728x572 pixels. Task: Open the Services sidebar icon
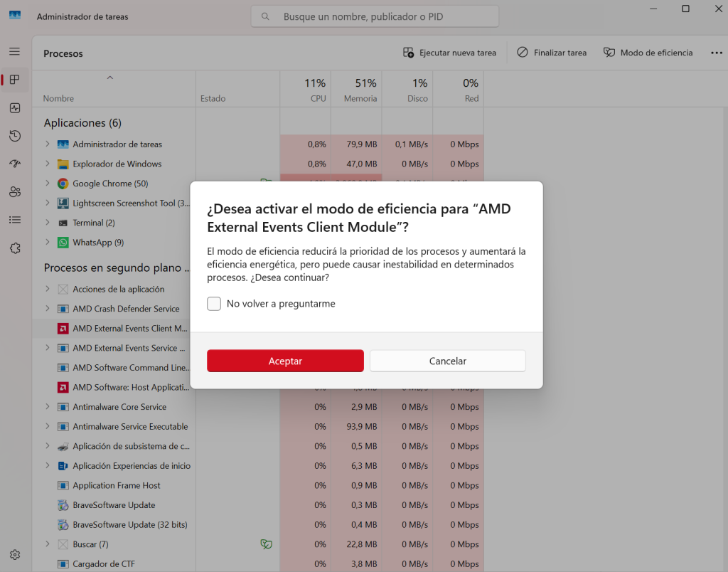tap(15, 248)
